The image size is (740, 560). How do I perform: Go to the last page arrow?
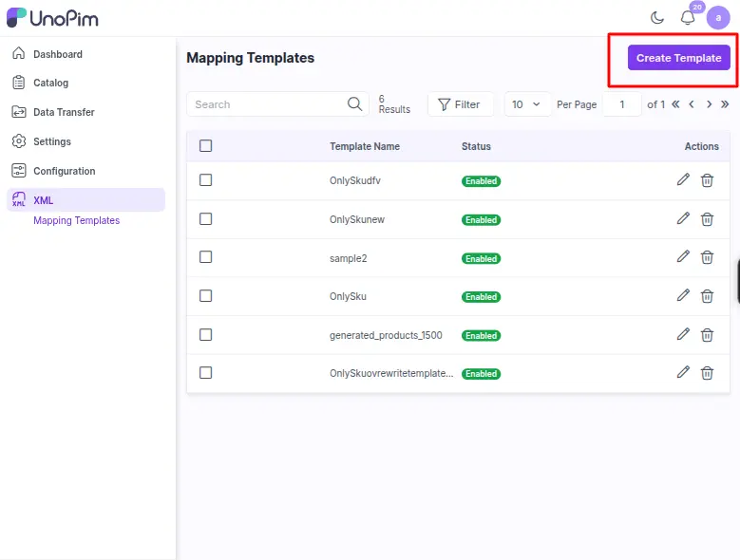(725, 104)
